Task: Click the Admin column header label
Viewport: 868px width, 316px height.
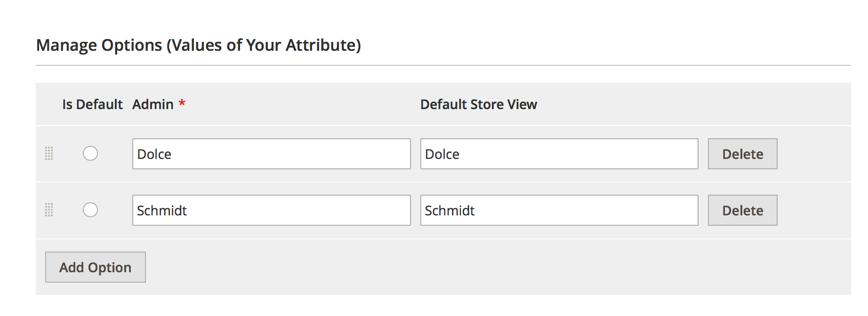Action: click(x=153, y=104)
